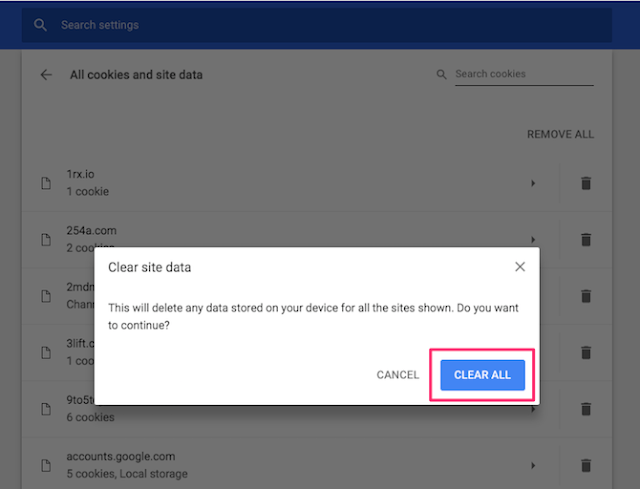The width and height of the screenshot is (640, 489).
Task: Close the Clear site data dialog
Action: 520,267
